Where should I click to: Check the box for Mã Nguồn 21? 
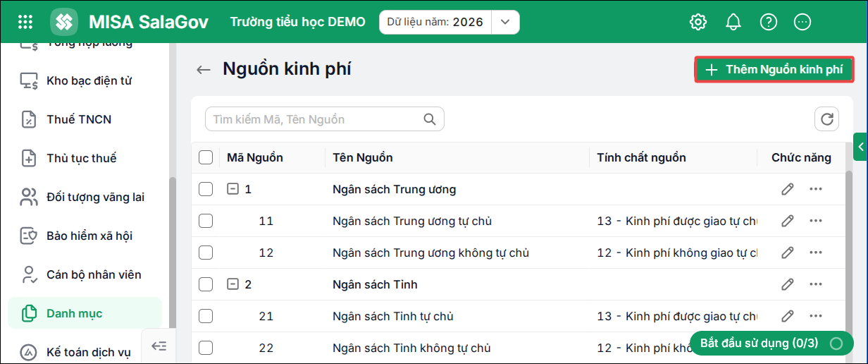206,316
